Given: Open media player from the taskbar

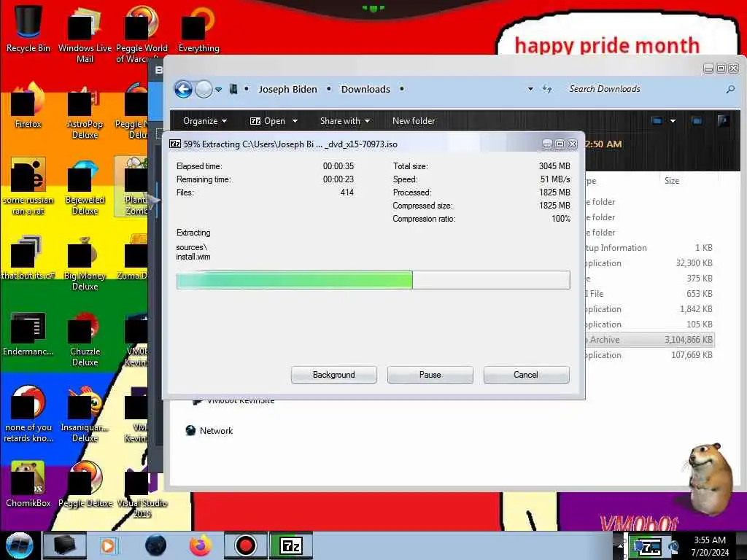Looking at the screenshot, I should 108,545.
